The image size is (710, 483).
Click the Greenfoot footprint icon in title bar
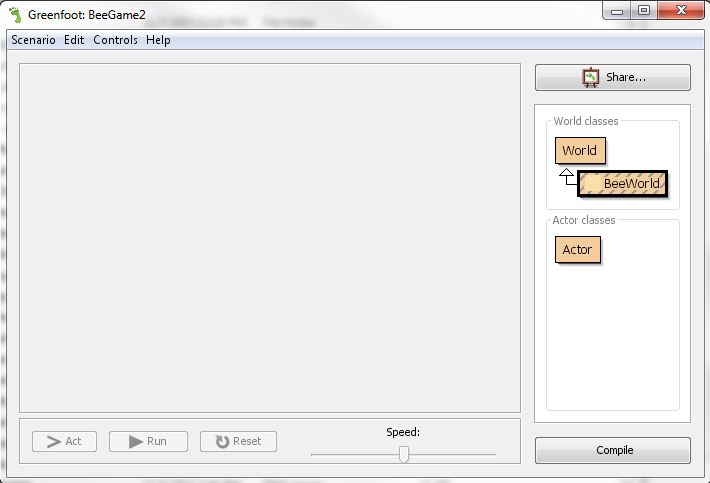click(x=15, y=15)
